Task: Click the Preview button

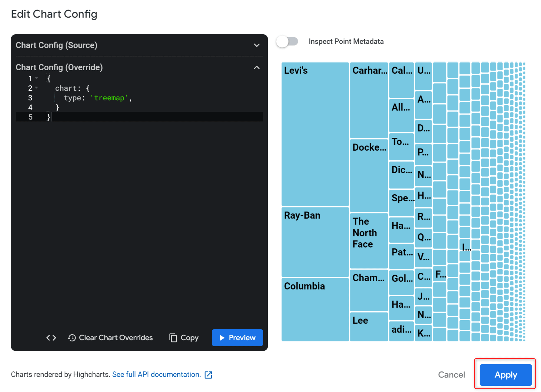Action: click(x=237, y=337)
